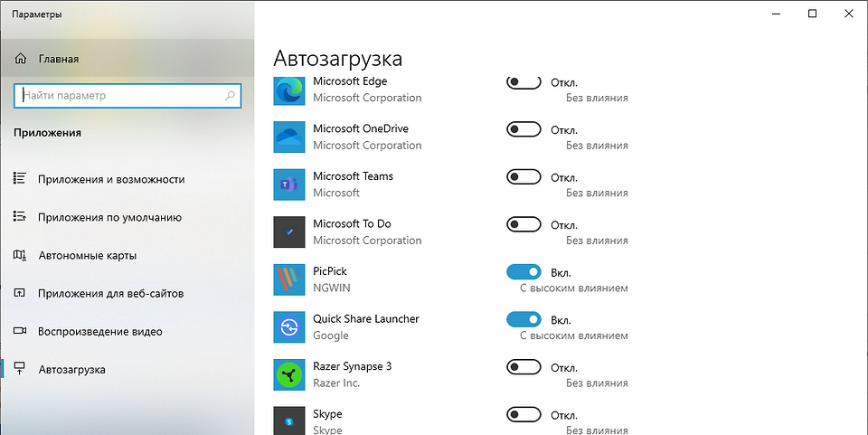Close the Параметры window
Viewport: 868px width, 435px height.
(x=848, y=14)
